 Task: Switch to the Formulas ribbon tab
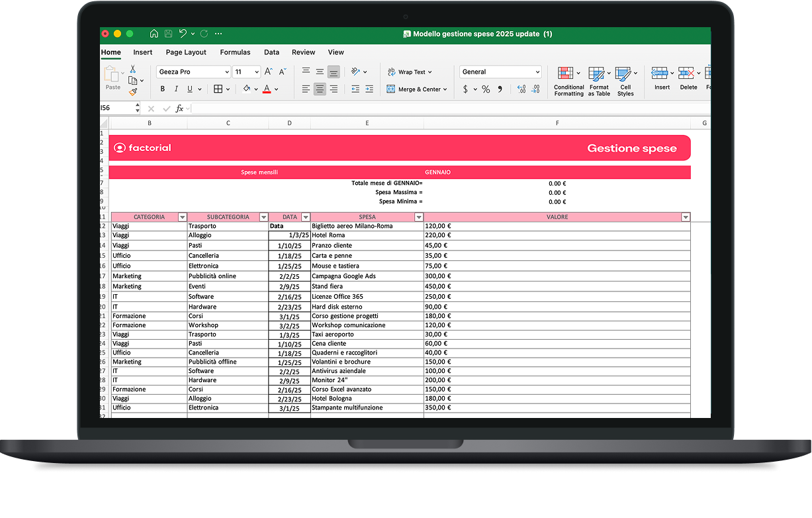pyautogui.click(x=236, y=52)
